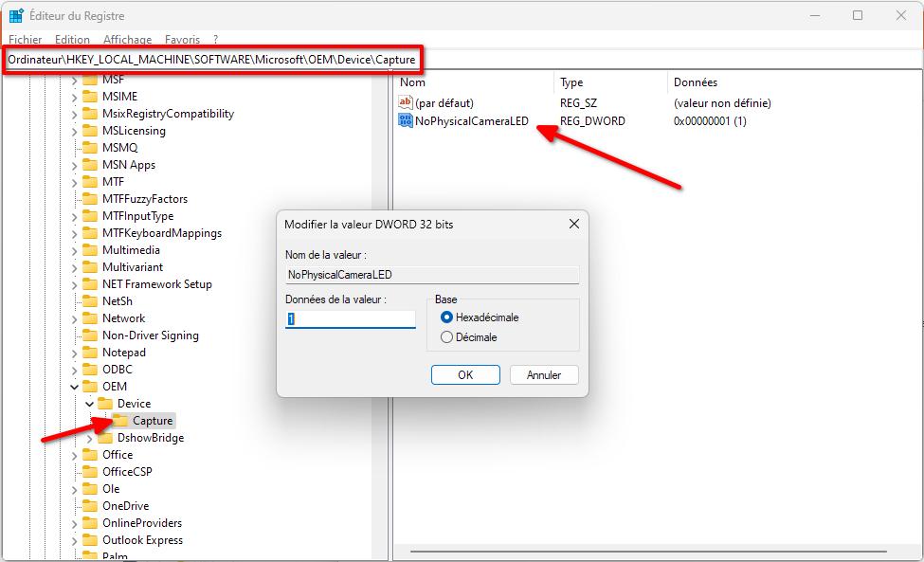Click the Network folder icon
This screenshot has width=924, height=562.
pos(90,318)
